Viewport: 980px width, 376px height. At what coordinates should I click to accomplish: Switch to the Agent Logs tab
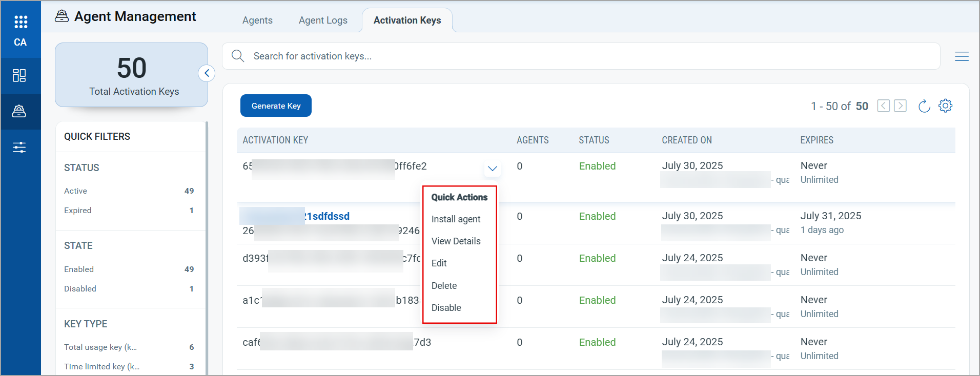pyautogui.click(x=323, y=20)
